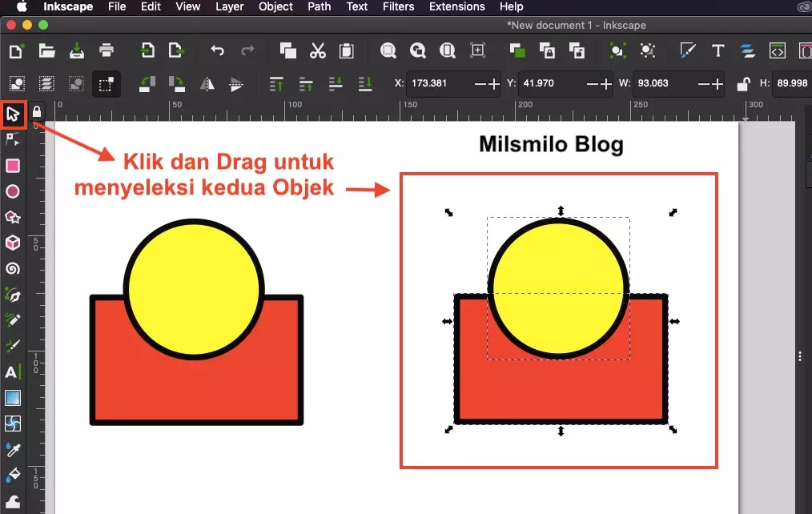Viewport: 812px width, 514px height.
Task: Choose the Mesh gradient tool
Action: [x=13, y=424]
